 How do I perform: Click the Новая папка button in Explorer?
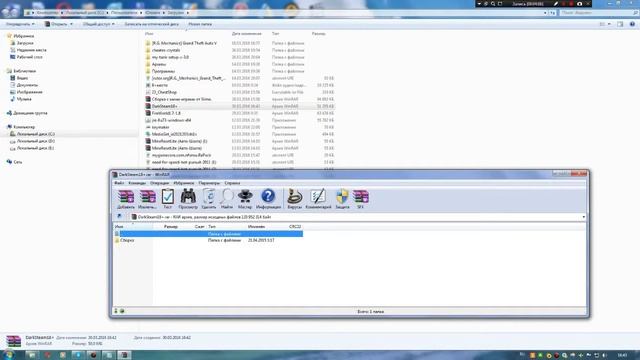point(200,24)
